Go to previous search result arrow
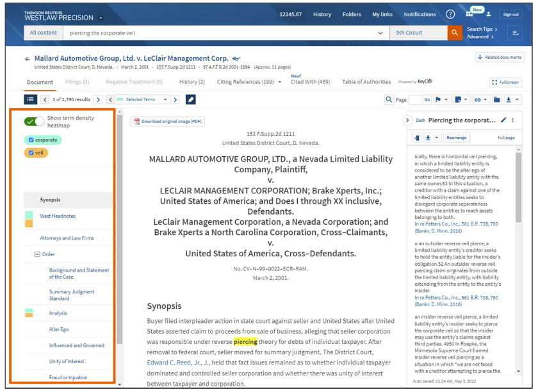The height and width of the screenshot is (392, 538). tap(45, 99)
